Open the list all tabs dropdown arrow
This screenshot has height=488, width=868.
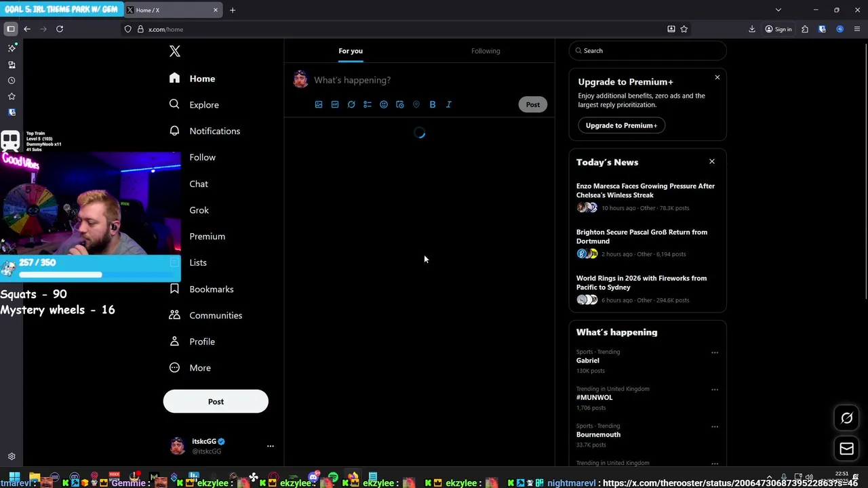(x=778, y=10)
